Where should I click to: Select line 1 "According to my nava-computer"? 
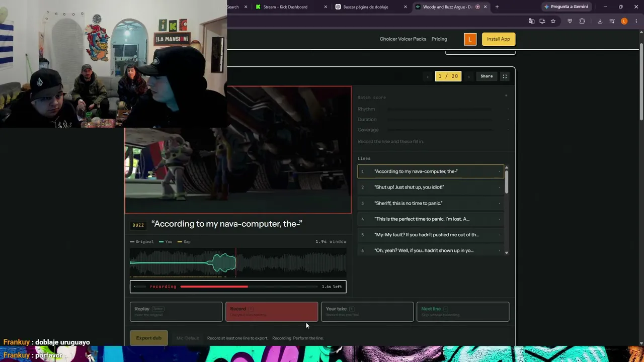tap(431, 171)
